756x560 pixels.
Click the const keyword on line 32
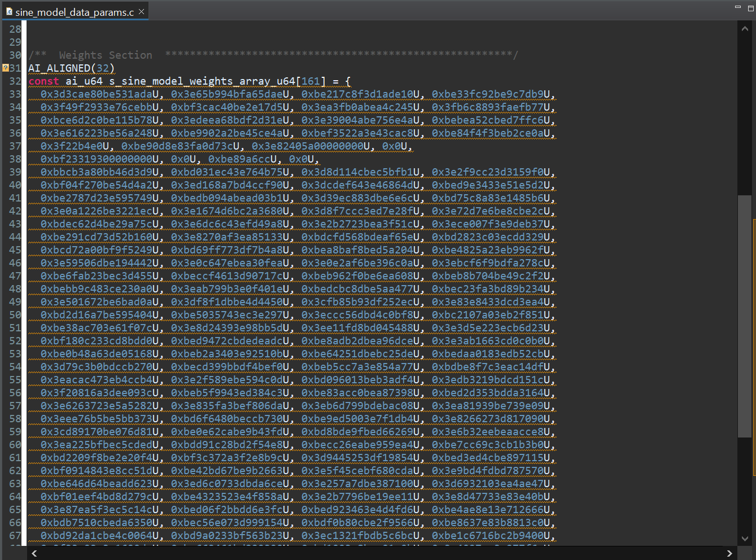[43, 81]
